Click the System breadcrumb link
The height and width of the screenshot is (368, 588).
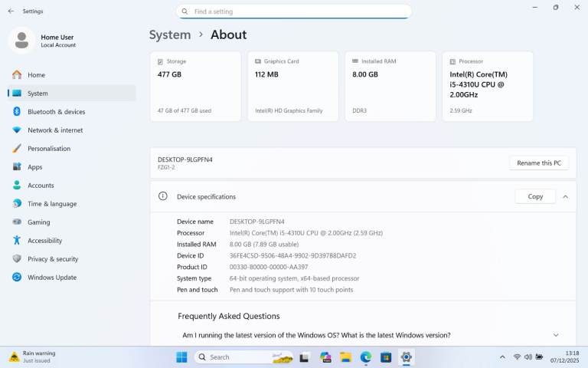(x=170, y=34)
